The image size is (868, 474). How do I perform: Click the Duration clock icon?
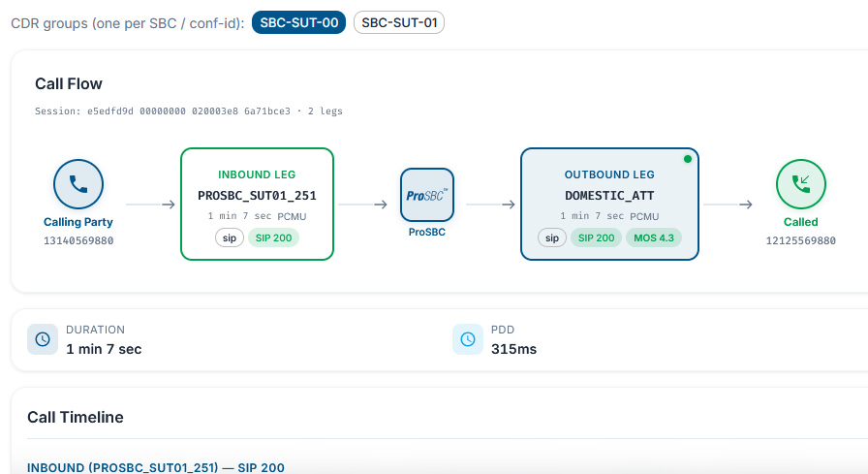(43, 339)
